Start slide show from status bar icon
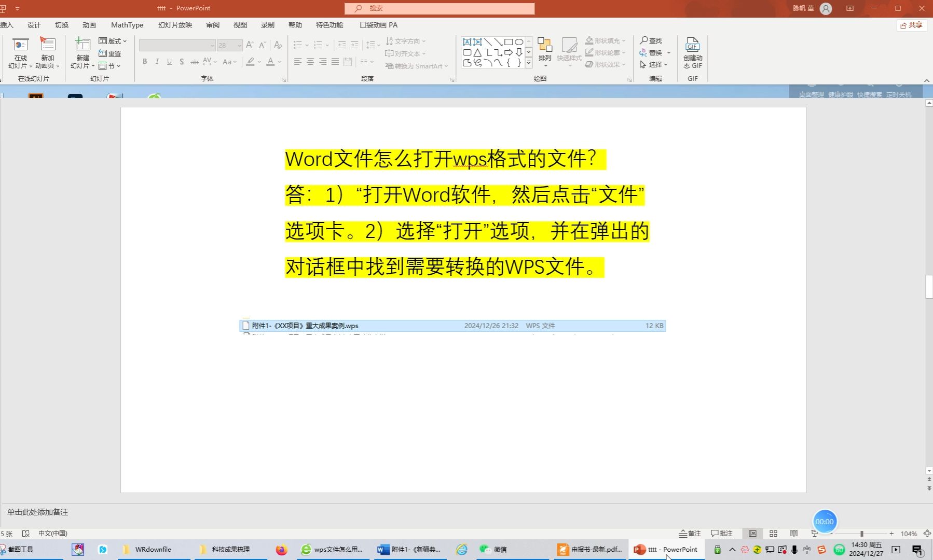 point(814,534)
